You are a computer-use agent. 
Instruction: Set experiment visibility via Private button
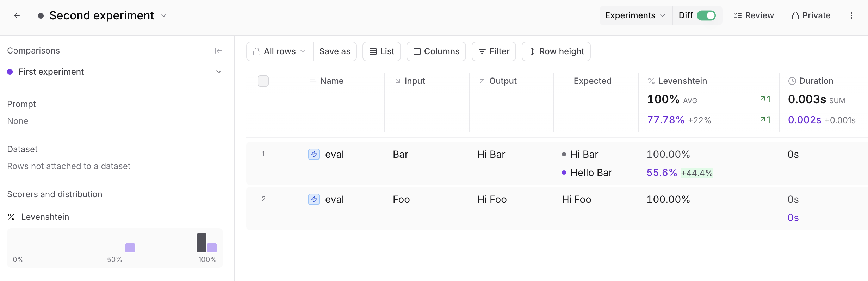coord(811,15)
